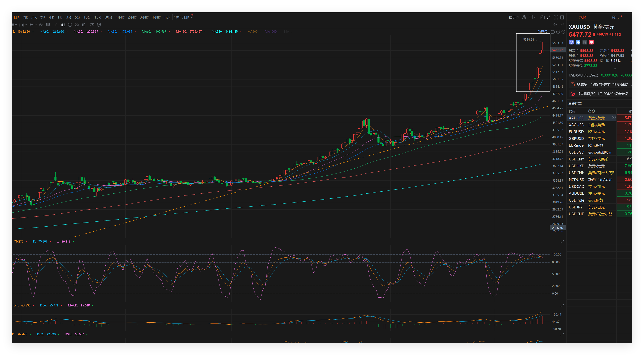Delete drawings with the trash icon
644x355 pixels.
[84, 25]
